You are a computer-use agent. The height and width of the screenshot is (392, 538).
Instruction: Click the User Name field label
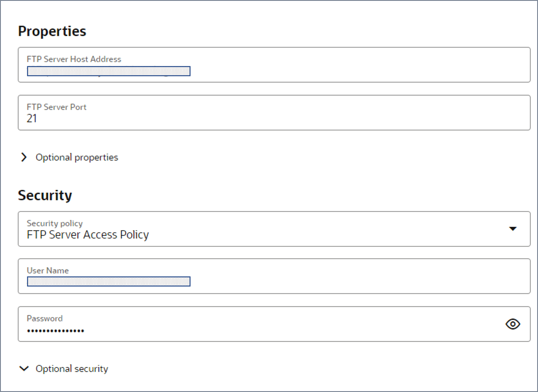(x=48, y=270)
